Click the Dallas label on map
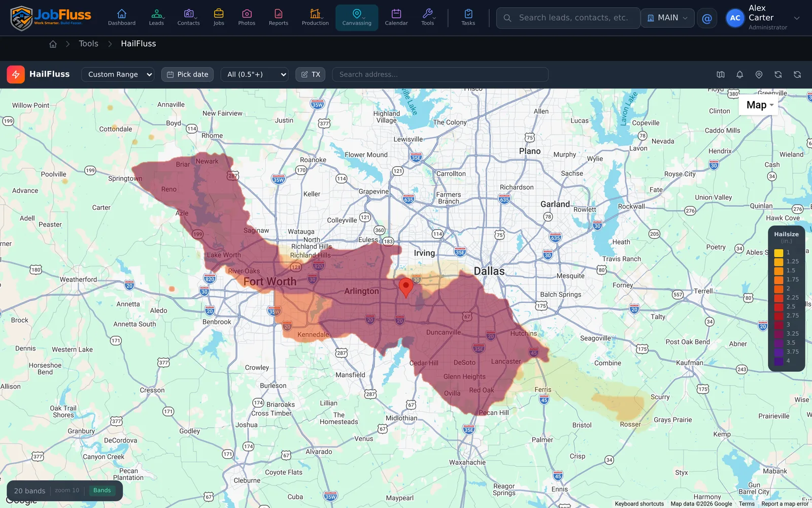812x508 pixels. click(489, 271)
